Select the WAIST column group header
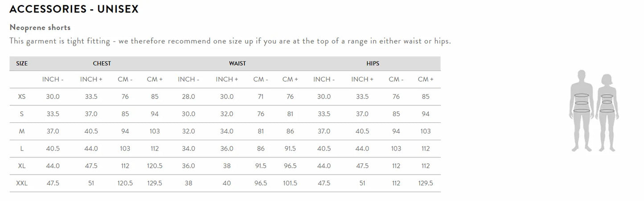This screenshot has width=644, height=201. pos(237,63)
